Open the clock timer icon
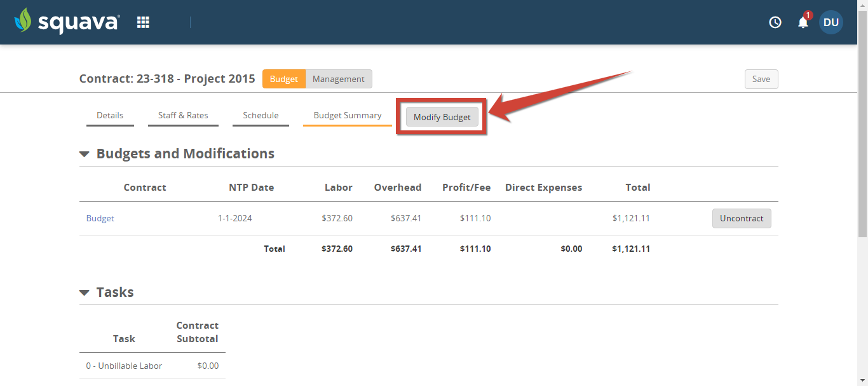This screenshot has height=386, width=868. click(775, 22)
